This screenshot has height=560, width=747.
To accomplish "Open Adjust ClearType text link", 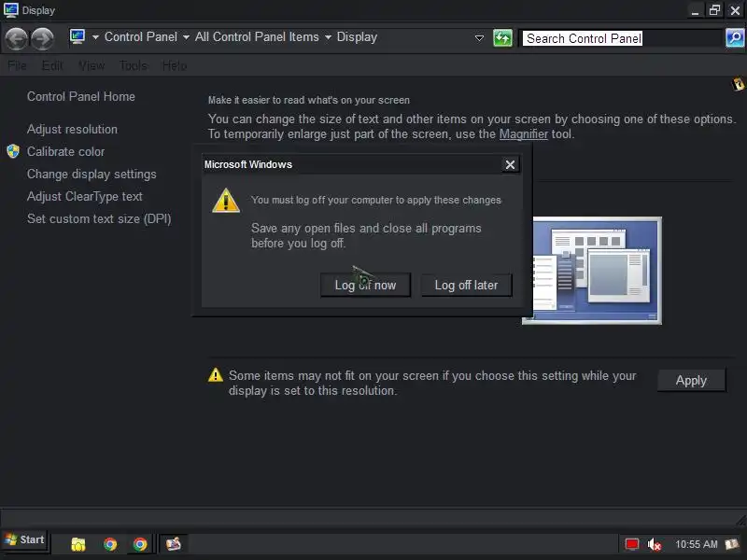I will pos(85,196).
